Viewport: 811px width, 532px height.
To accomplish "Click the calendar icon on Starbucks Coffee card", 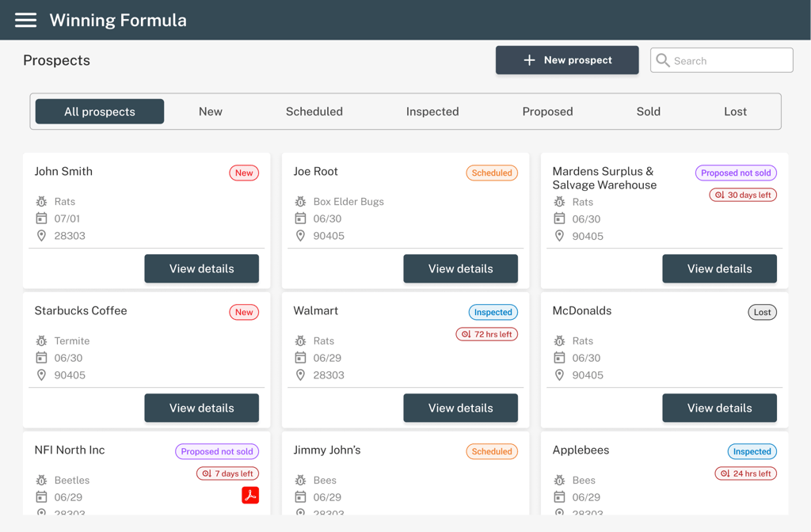I will pyautogui.click(x=41, y=358).
